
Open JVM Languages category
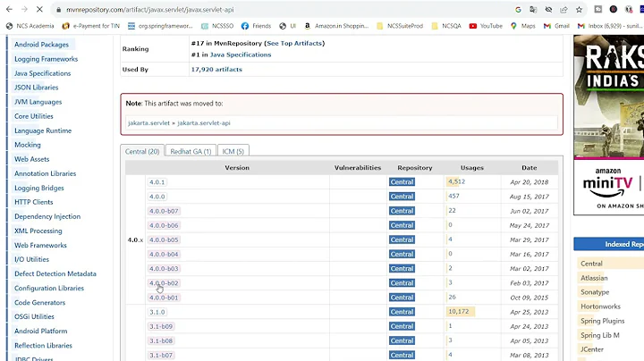pos(38,102)
